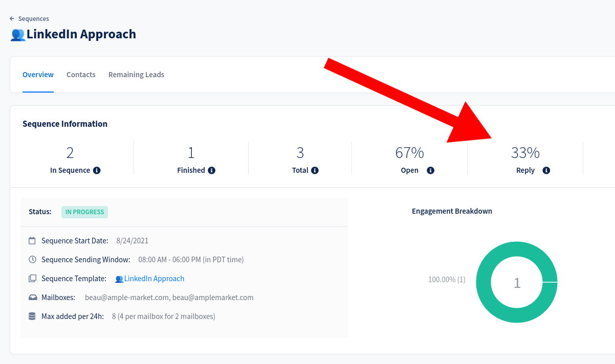Screen dimensions: 615x364
Task: Click the Engagement Breakdown heading
Action: (452, 211)
